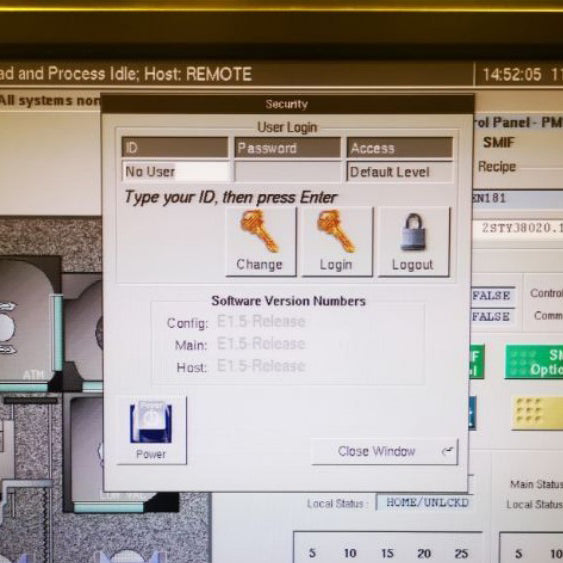
Task: Click the Software Version Numbers heading
Action: pos(288,301)
